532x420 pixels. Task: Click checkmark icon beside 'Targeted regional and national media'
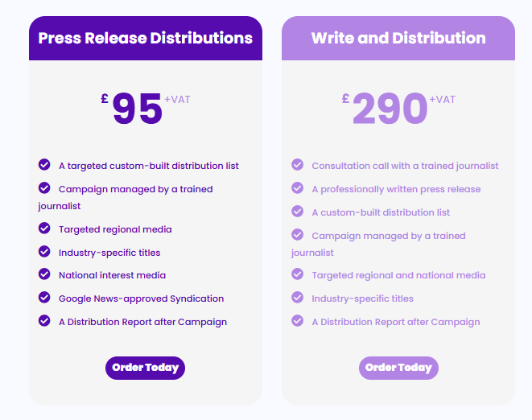pyautogui.click(x=297, y=274)
